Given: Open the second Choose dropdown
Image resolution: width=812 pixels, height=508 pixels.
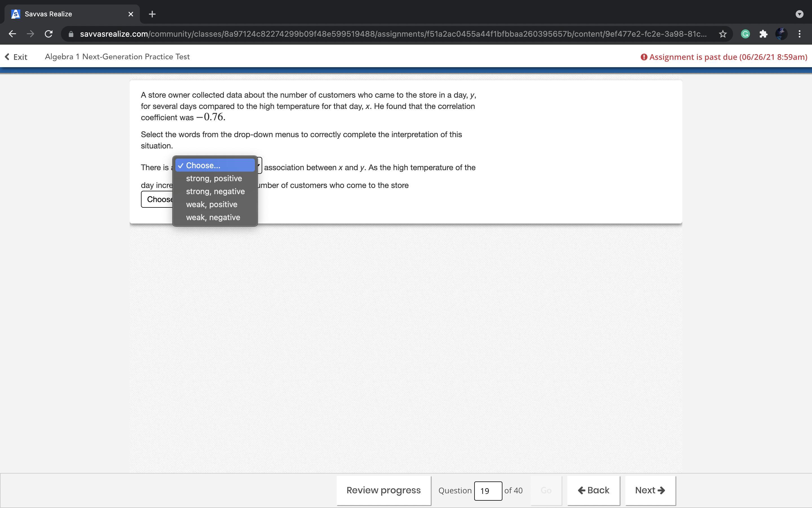Looking at the screenshot, I should (157, 199).
